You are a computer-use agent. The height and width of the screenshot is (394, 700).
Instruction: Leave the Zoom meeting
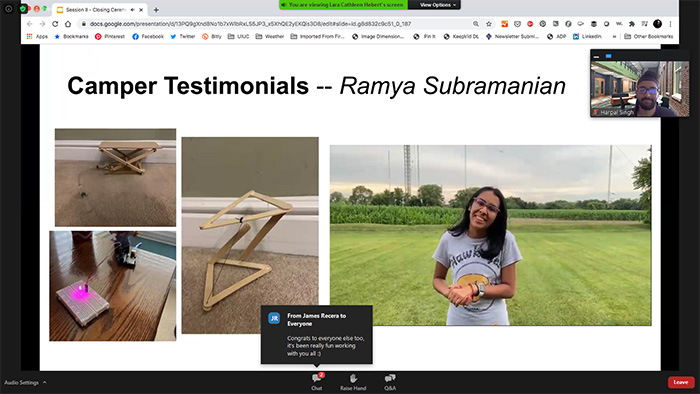(x=681, y=382)
